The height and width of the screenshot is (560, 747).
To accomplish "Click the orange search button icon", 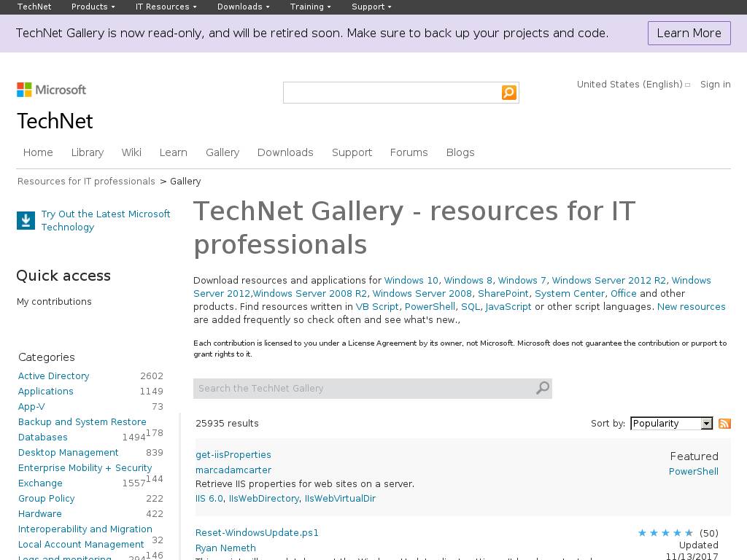I will 509,93.
